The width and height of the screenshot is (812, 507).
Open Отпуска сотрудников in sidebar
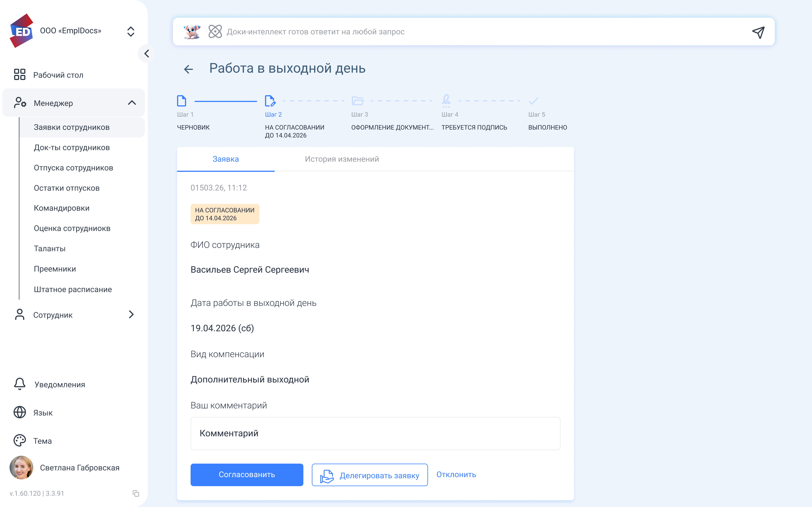click(74, 168)
